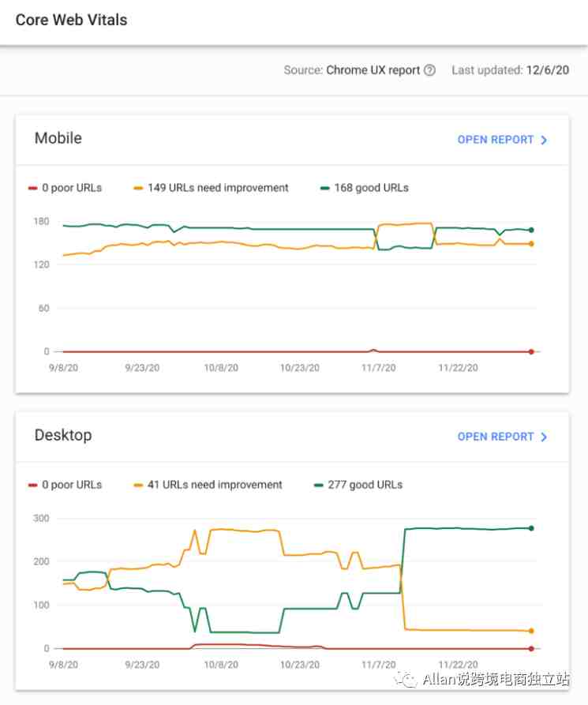Toggle Mobile 168 good URLs legend

pos(364,188)
